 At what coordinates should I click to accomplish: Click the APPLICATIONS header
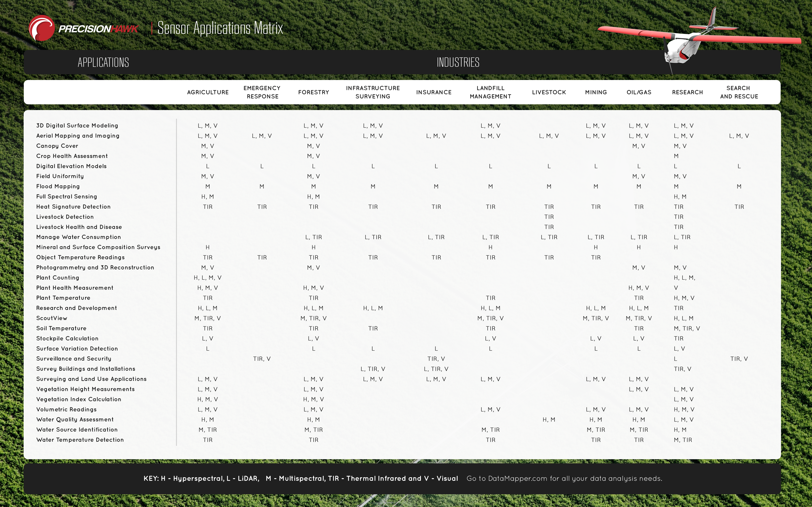tap(103, 62)
